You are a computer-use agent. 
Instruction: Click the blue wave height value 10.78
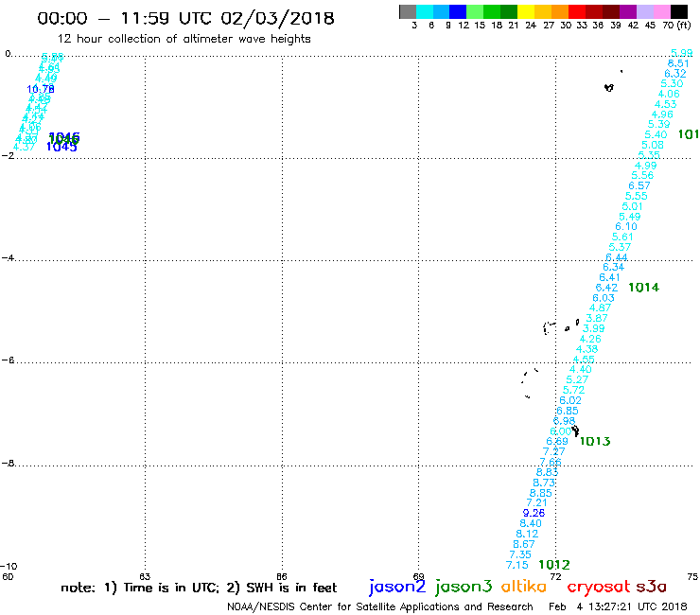pyautogui.click(x=41, y=89)
